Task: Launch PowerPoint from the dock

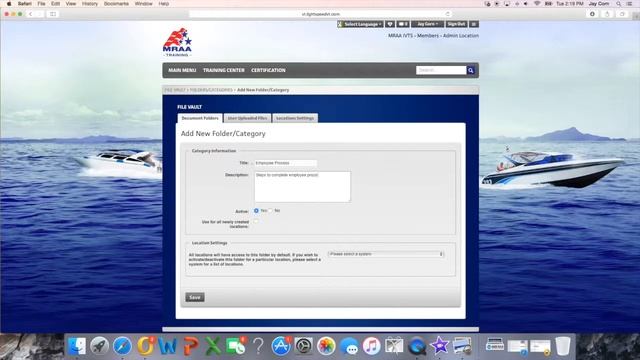Action: [190, 346]
